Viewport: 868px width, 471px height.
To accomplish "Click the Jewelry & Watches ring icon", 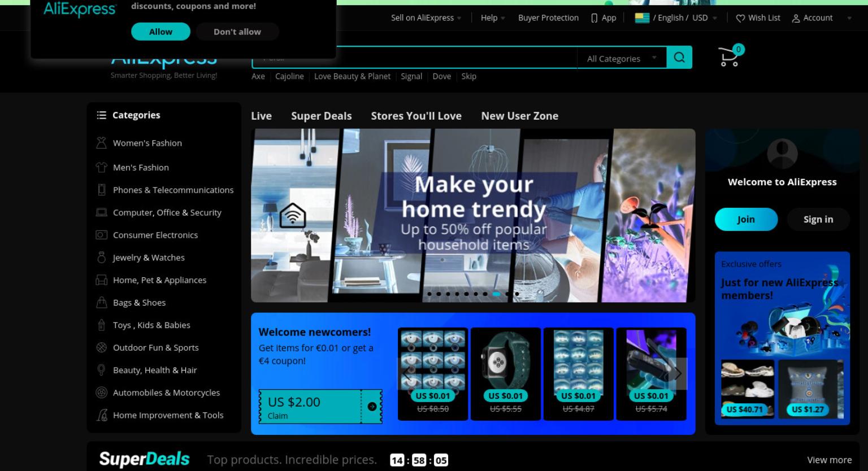I will (101, 258).
